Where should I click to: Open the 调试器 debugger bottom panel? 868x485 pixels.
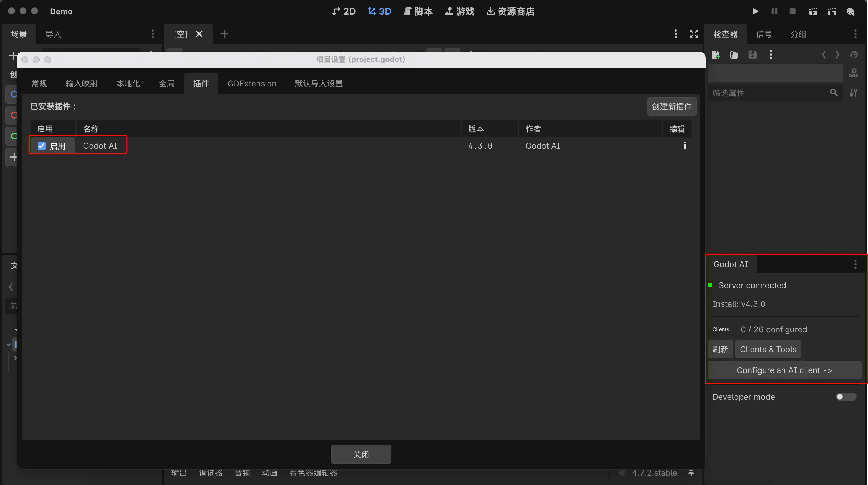pos(211,473)
